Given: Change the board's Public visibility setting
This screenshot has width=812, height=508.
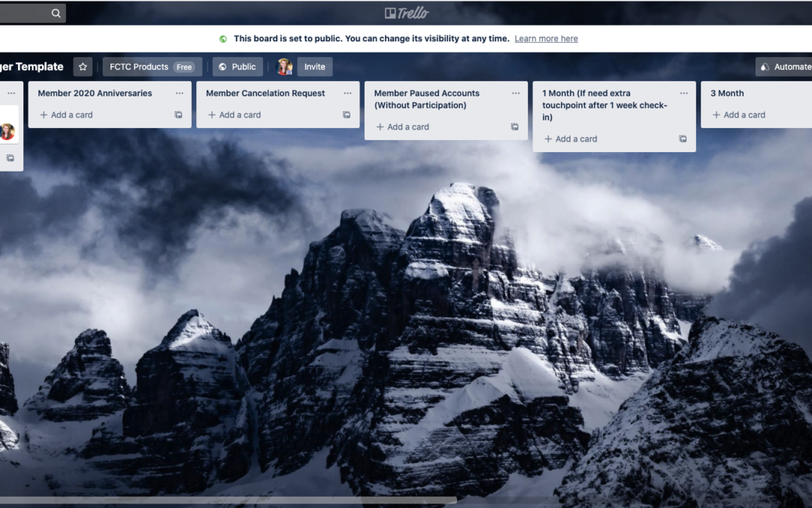Looking at the screenshot, I should (x=237, y=67).
